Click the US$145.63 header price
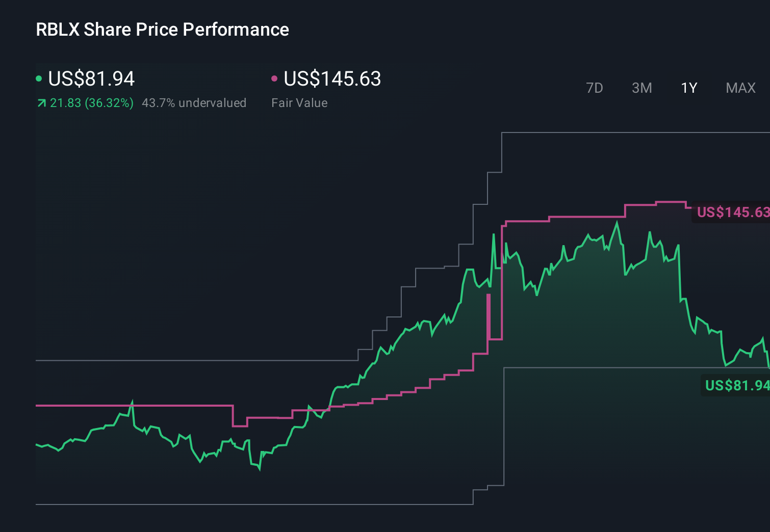This screenshot has height=532, width=770. click(x=331, y=79)
